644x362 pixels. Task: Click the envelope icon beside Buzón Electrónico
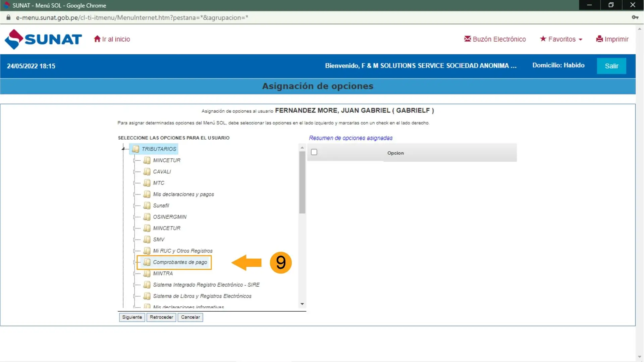[467, 39]
